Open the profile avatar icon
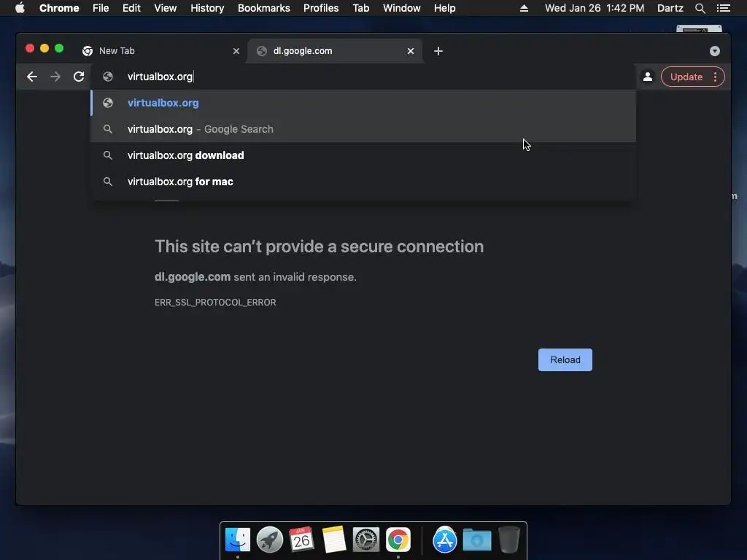Image resolution: width=747 pixels, height=560 pixels. [648, 77]
